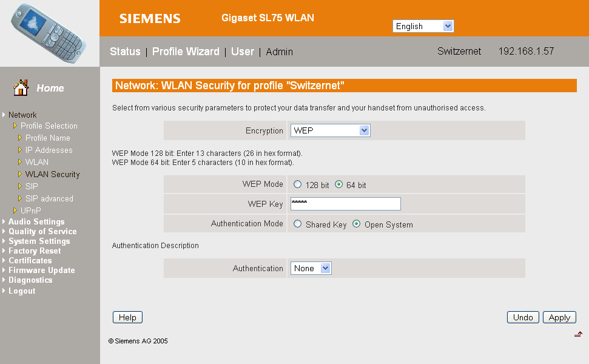Open WLAN Security in the sidebar
The width and height of the screenshot is (589, 364).
[x=52, y=174]
